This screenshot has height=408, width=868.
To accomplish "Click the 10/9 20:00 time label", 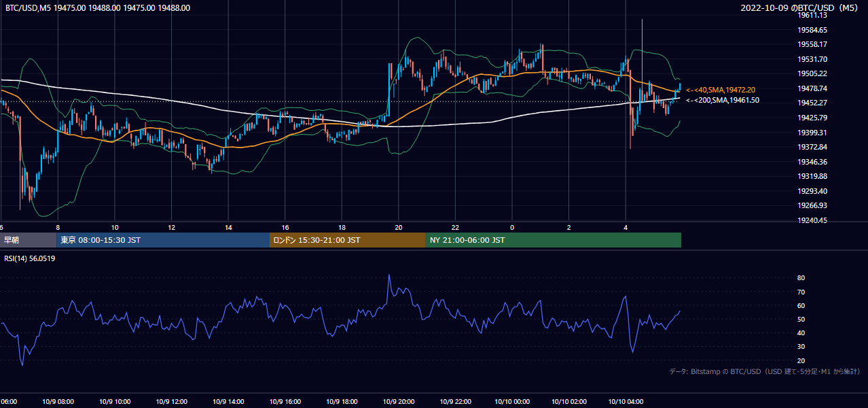I will (x=399, y=402).
